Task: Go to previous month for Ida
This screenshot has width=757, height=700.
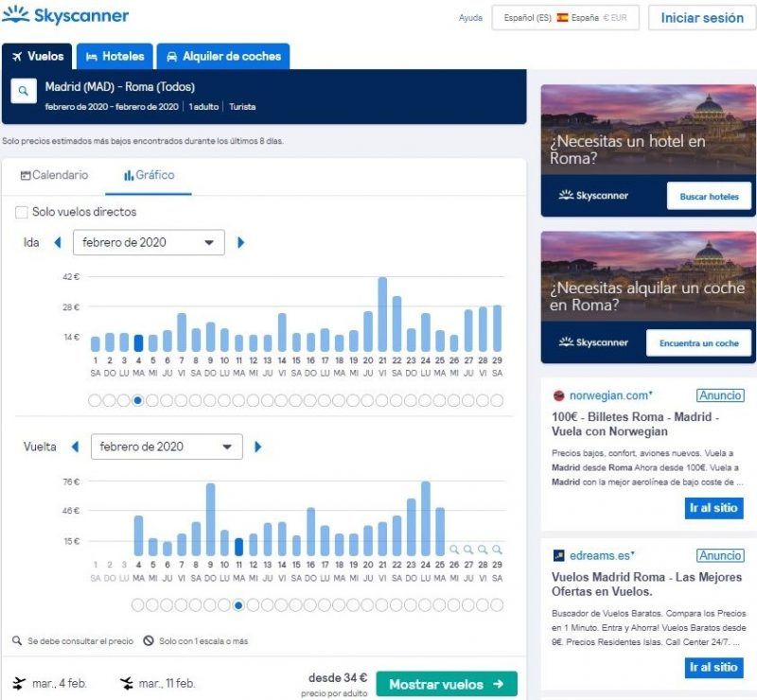Action: click(x=58, y=242)
